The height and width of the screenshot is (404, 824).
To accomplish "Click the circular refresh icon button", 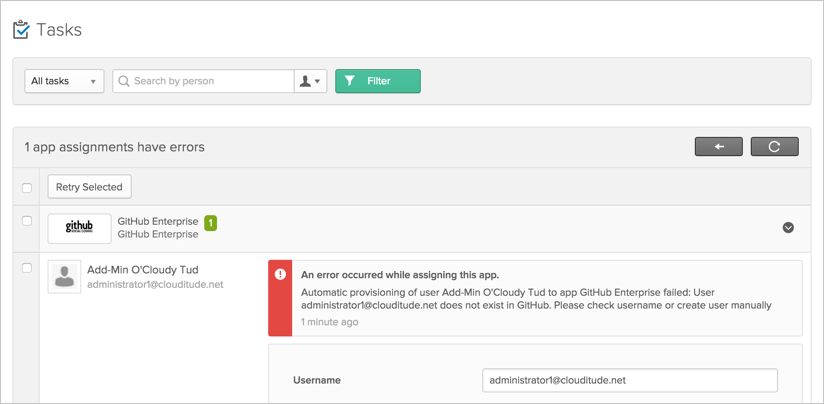I will [x=774, y=147].
